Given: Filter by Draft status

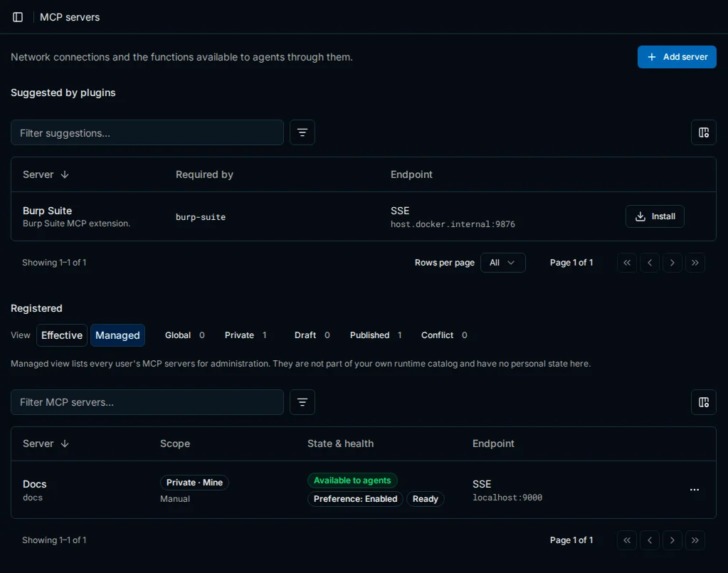Looking at the screenshot, I should click(312, 335).
